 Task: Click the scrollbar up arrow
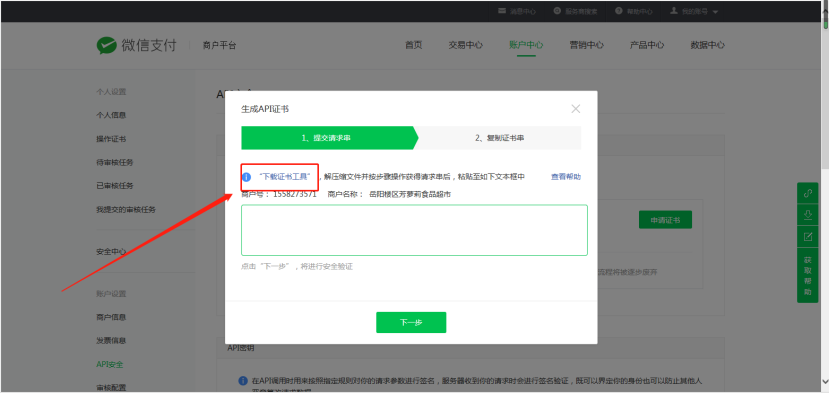(826, 10)
